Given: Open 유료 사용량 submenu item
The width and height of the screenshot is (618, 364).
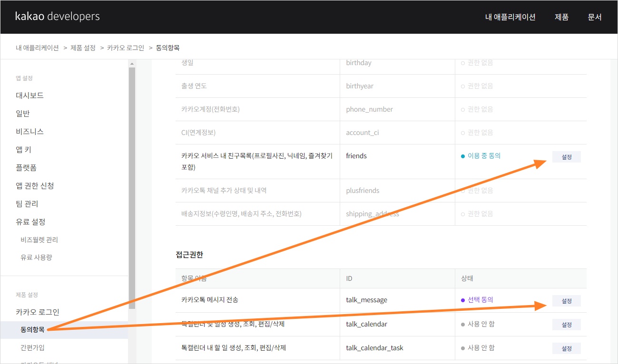Looking at the screenshot, I should coord(36,258).
